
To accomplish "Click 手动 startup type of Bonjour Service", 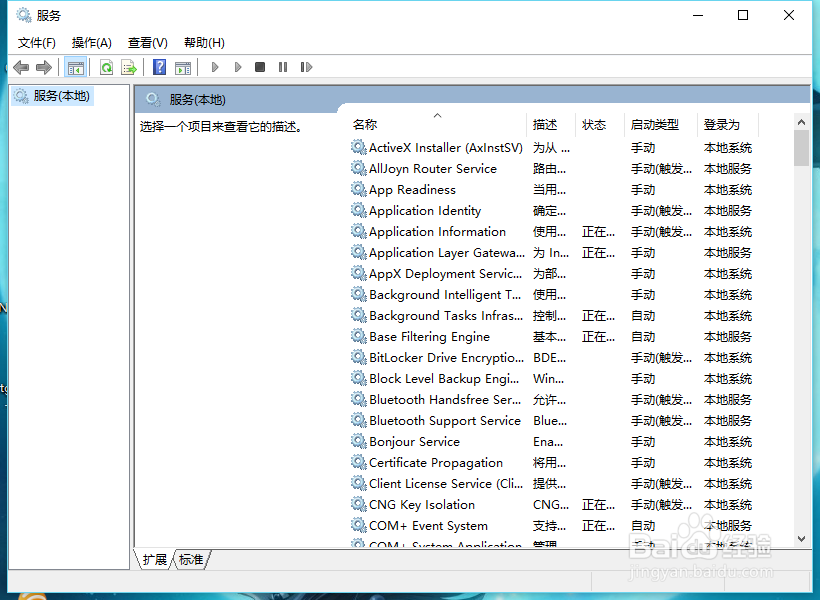I will pos(643,441).
